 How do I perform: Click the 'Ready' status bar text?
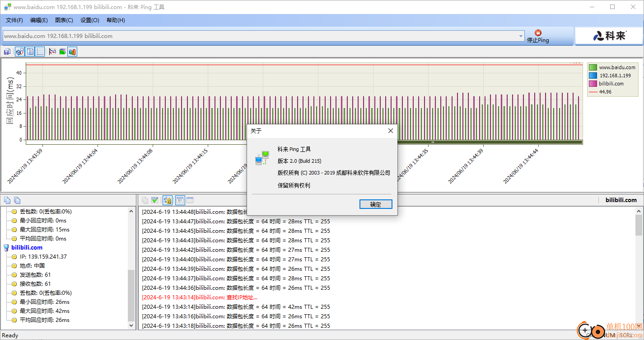click(x=10, y=335)
